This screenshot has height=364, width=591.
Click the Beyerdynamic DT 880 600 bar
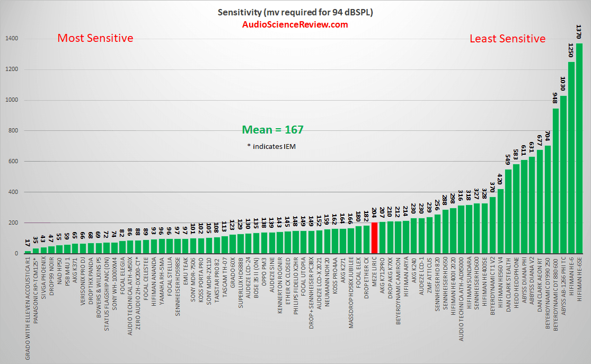555,181
